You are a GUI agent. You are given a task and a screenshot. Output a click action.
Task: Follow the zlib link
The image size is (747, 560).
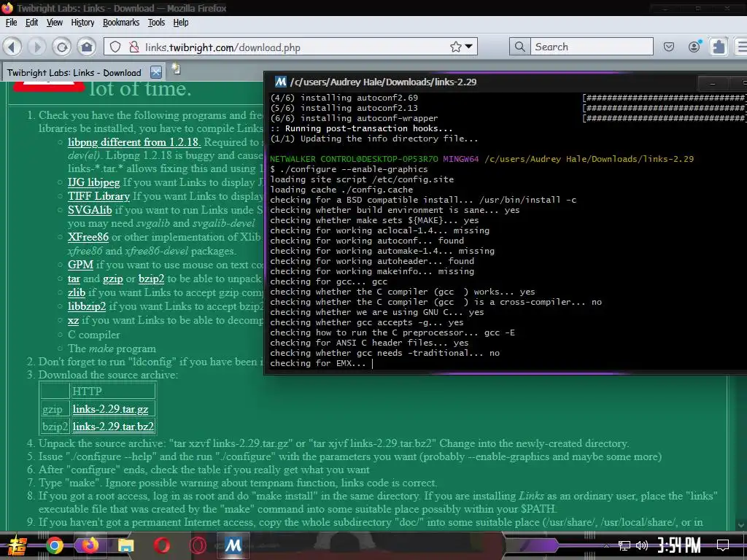76,292
